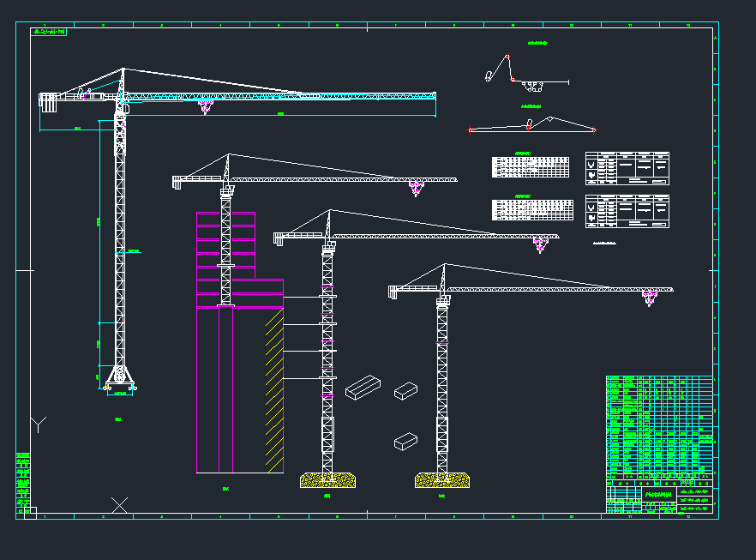This screenshot has height=560, width=756.
Task: Select the magenta hook trolley on the topmost crane
Action: (x=205, y=106)
